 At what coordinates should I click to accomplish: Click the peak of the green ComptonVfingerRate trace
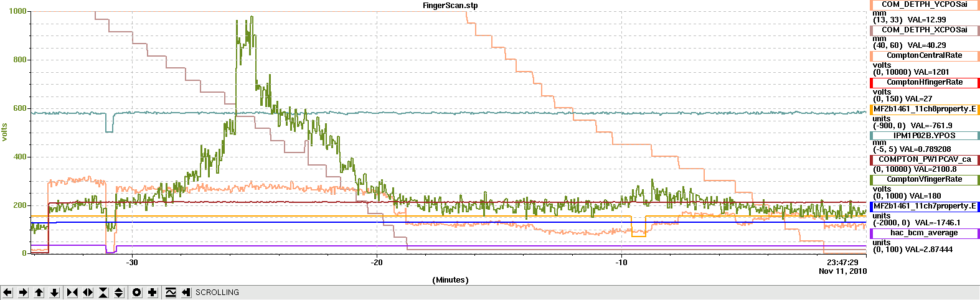click(x=252, y=17)
